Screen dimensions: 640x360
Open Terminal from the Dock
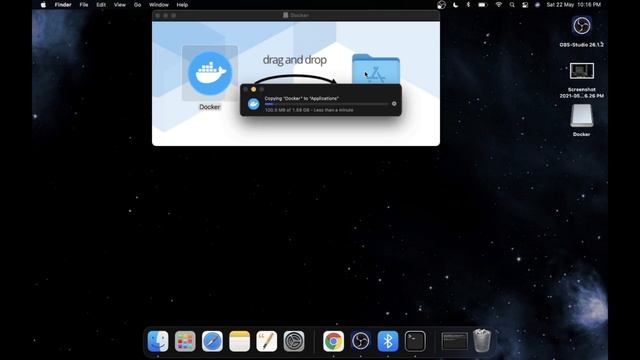pyautogui.click(x=415, y=341)
